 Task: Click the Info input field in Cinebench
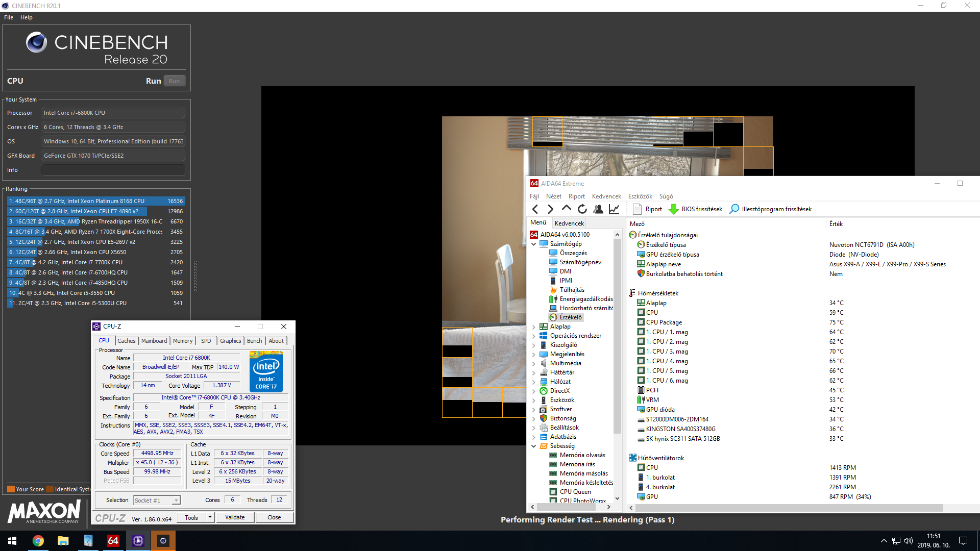[x=113, y=170]
